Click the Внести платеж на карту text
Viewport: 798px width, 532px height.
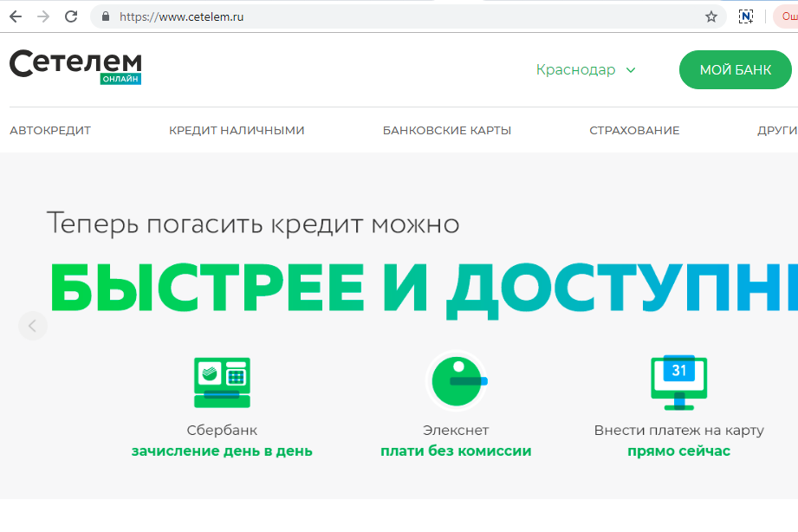tap(679, 431)
